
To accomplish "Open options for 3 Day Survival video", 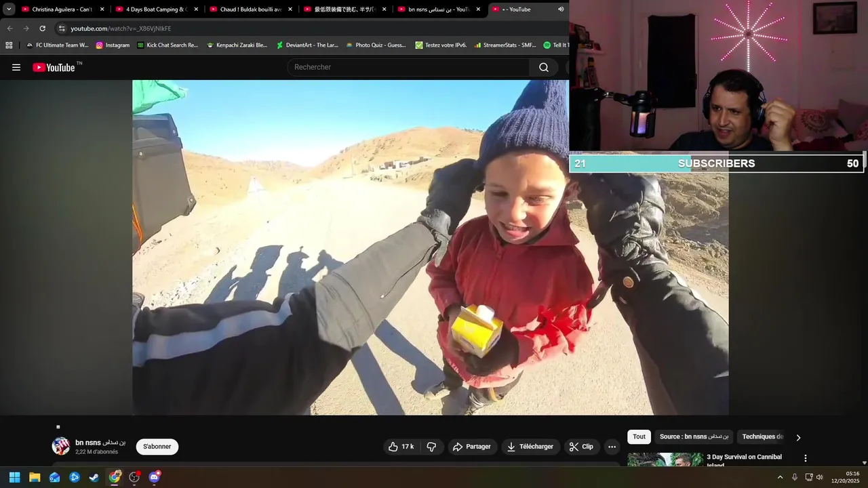I will click(806, 458).
